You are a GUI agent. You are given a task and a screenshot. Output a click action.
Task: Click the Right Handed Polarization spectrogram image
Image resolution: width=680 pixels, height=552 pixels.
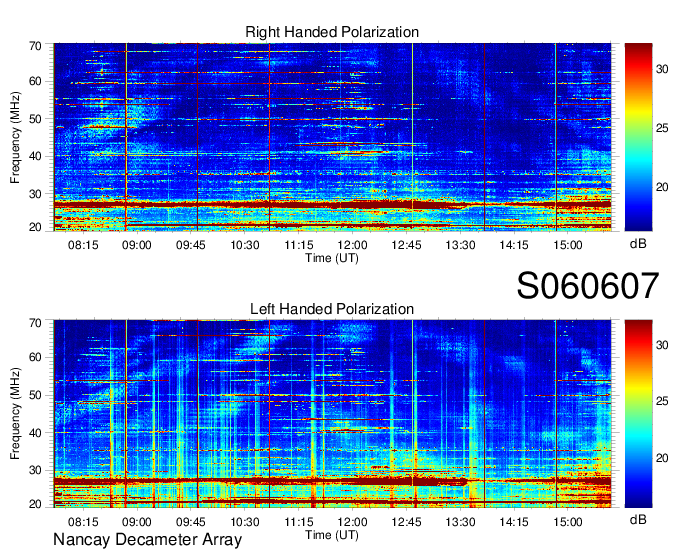coord(332,137)
